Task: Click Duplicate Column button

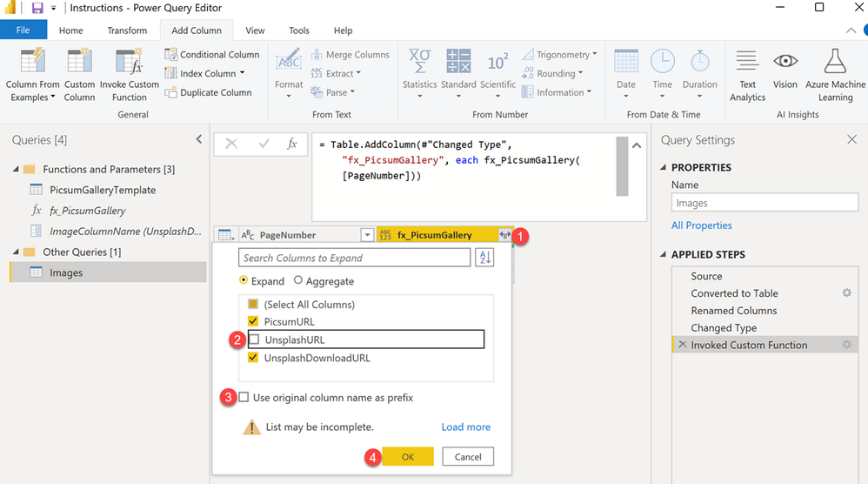Action: pyautogui.click(x=208, y=92)
